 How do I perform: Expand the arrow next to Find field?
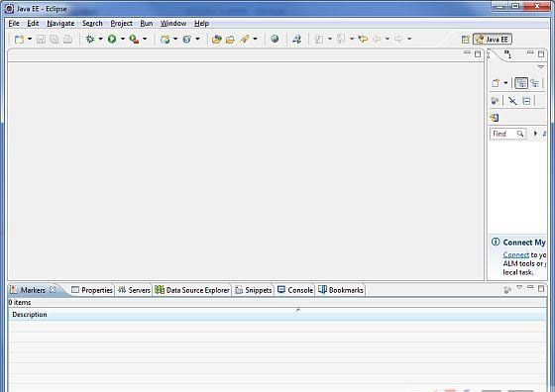click(x=535, y=134)
